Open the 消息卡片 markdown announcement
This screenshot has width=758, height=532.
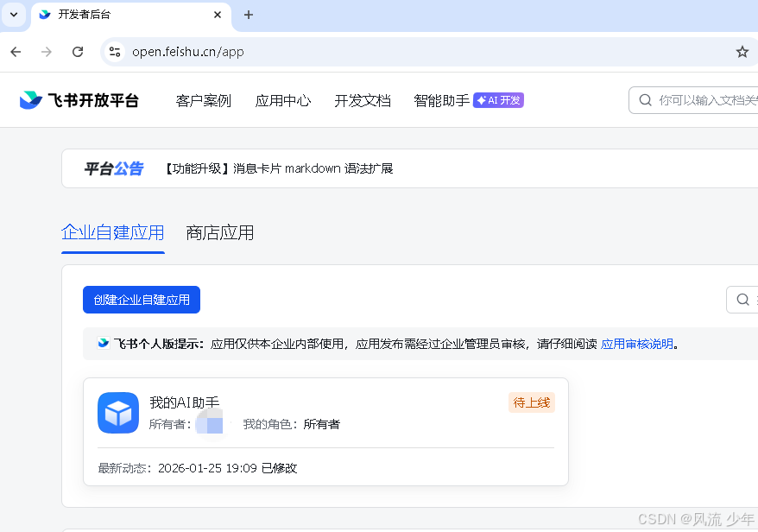[x=278, y=168]
